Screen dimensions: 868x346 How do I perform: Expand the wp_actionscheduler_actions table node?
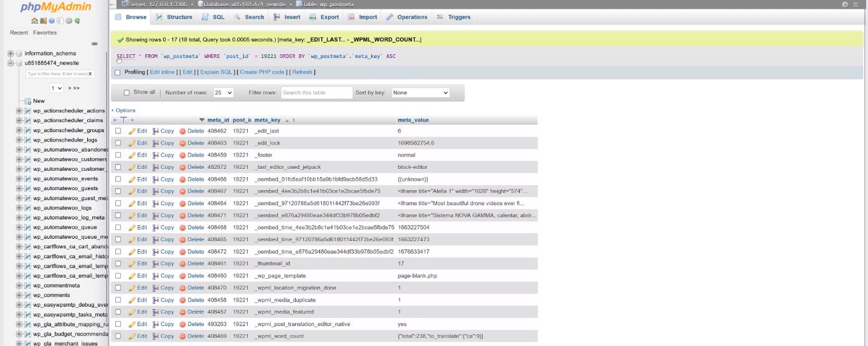pyautogui.click(x=19, y=111)
